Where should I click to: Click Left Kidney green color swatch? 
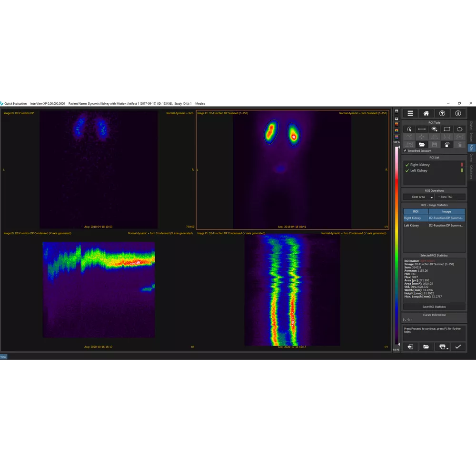coord(462,170)
